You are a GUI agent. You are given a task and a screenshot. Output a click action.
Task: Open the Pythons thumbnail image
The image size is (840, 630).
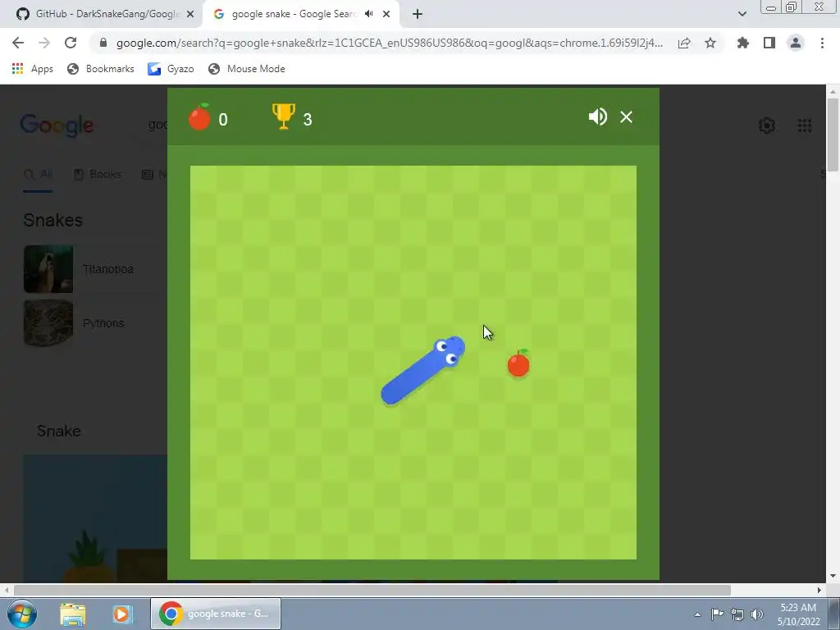(x=48, y=323)
